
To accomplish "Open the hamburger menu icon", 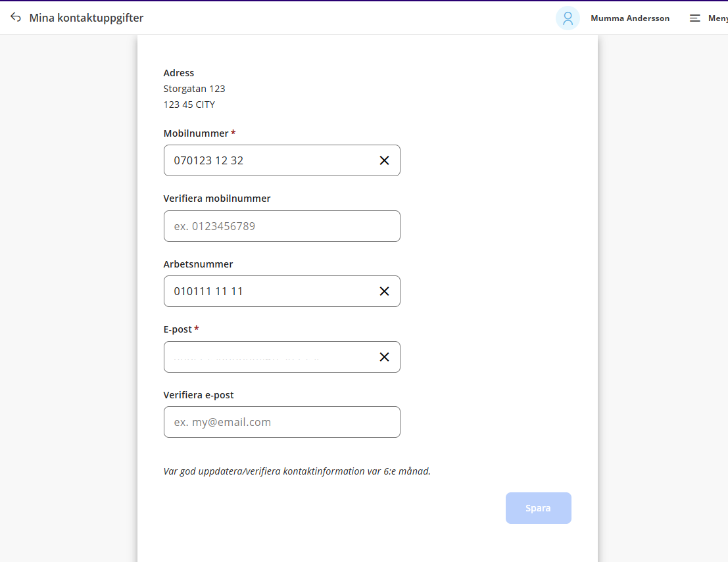I will [694, 18].
